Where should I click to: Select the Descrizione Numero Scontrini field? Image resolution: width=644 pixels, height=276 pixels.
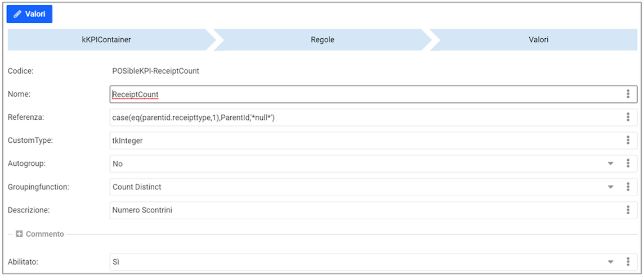pyautogui.click(x=360, y=210)
